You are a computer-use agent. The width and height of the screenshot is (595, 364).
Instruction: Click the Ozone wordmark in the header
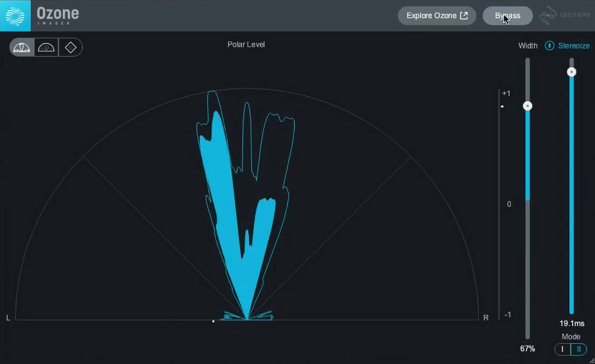(57, 13)
